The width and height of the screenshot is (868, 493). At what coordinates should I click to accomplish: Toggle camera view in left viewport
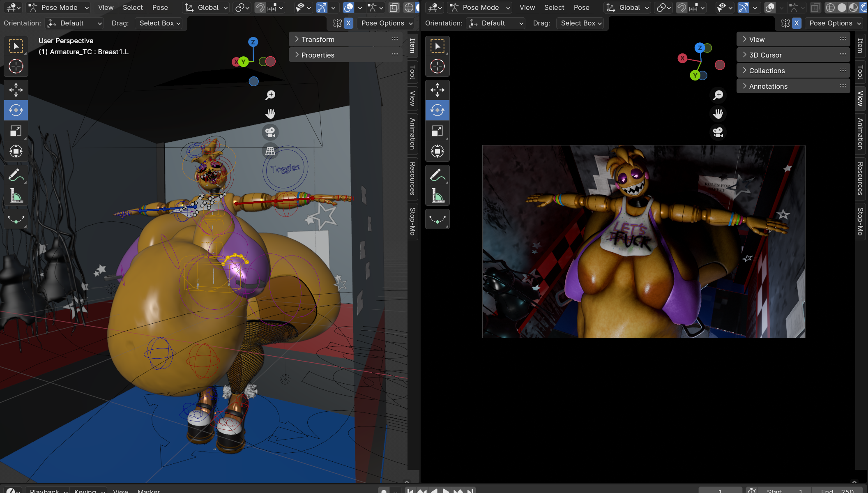pyautogui.click(x=270, y=132)
